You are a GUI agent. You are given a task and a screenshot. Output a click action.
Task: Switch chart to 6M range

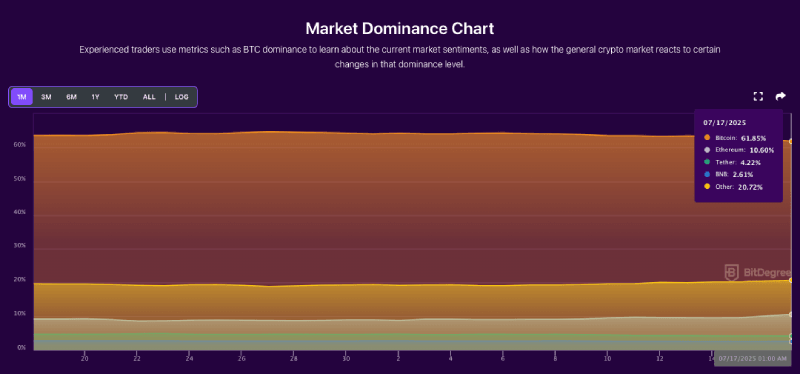71,97
